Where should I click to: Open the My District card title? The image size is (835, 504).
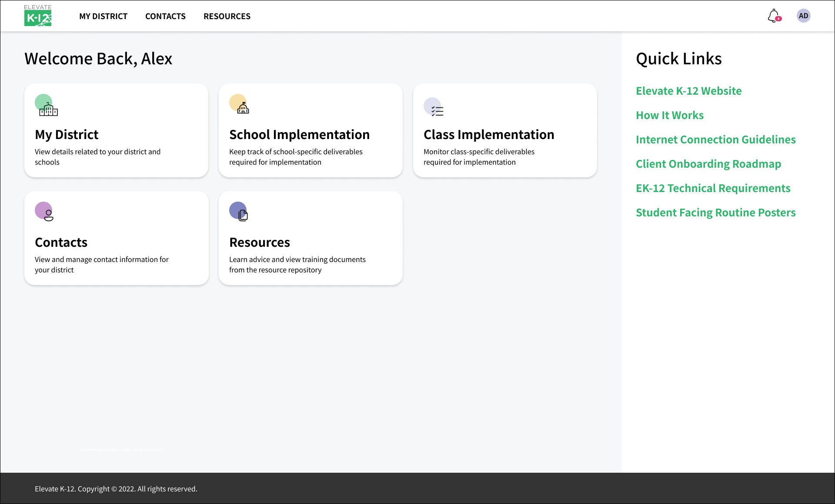click(x=67, y=135)
